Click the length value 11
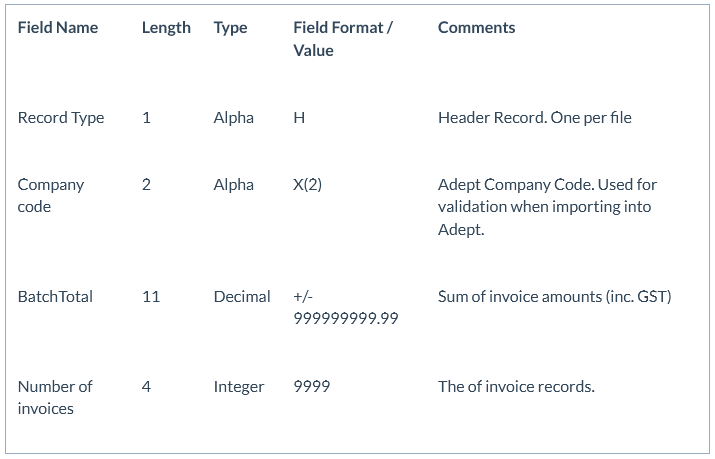This screenshot has height=459, width=715. 151,297
